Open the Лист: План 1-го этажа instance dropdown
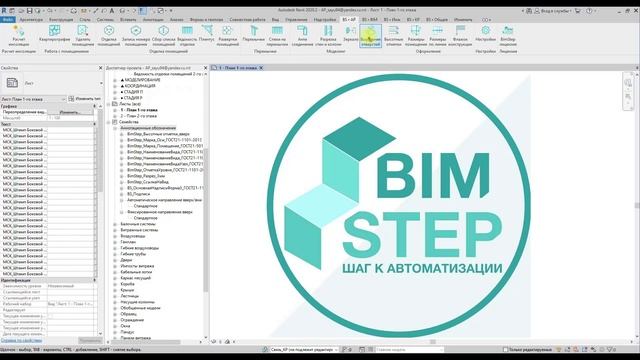640x360 pixels. point(33,99)
